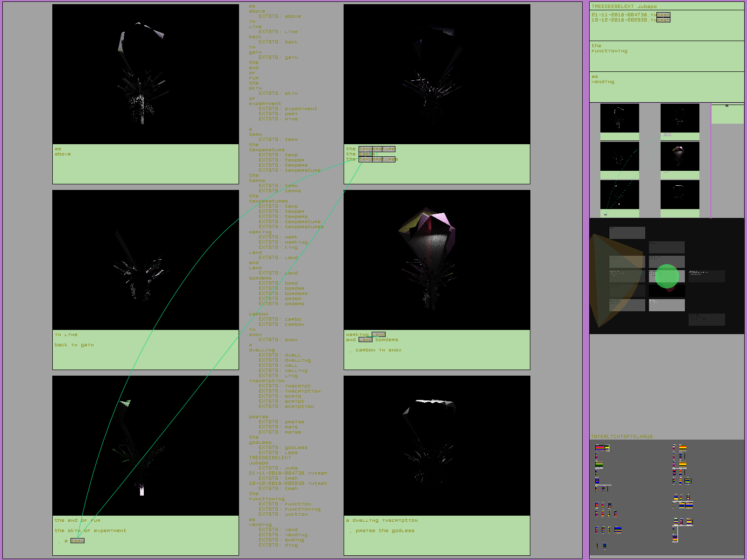Viewport: 747px width, 560px height.
Task: Click first highlighted 'trah' box in date line
Action: pyautogui.click(x=663, y=15)
